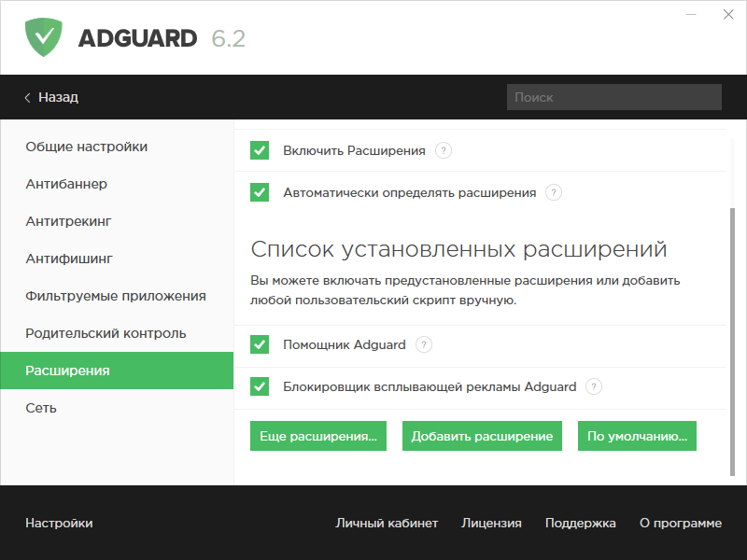Click Добавить расширение button
The height and width of the screenshot is (560, 747).
pyautogui.click(x=482, y=436)
